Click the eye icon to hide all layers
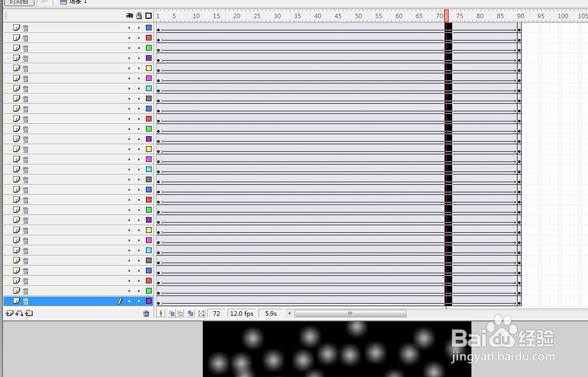The width and height of the screenshot is (588, 377). pyautogui.click(x=129, y=16)
